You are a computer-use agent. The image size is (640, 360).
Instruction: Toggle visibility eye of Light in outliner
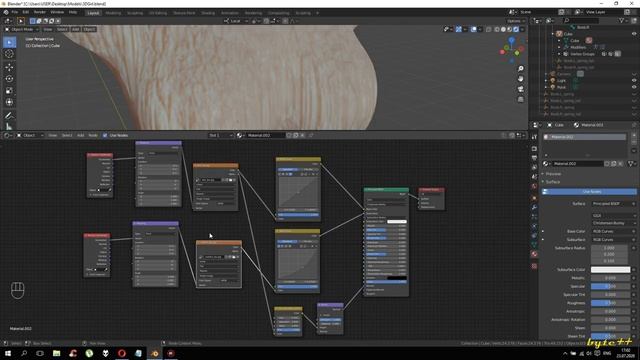pyautogui.click(x=634, y=80)
